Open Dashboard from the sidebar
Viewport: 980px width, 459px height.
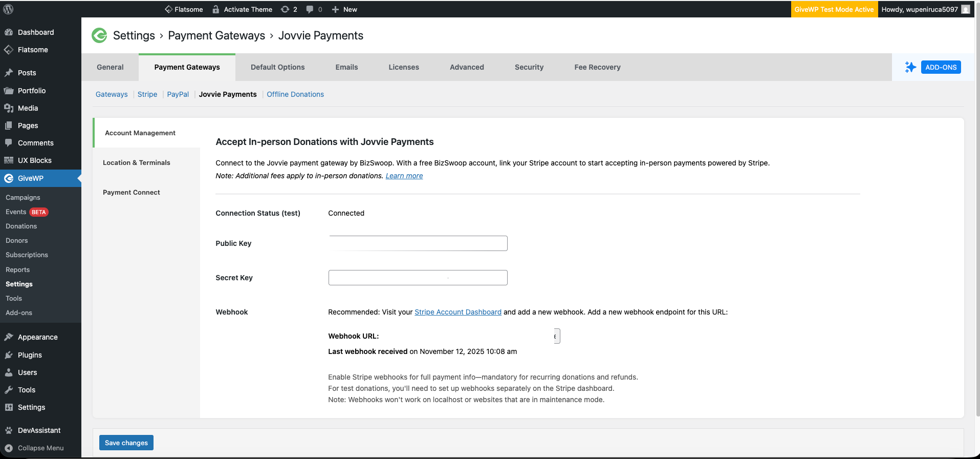(x=35, y=32)
